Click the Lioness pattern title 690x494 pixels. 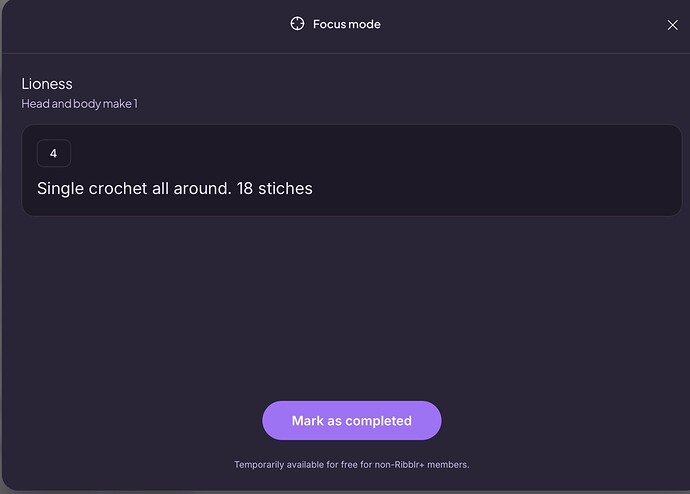click(x=47, y=84)
